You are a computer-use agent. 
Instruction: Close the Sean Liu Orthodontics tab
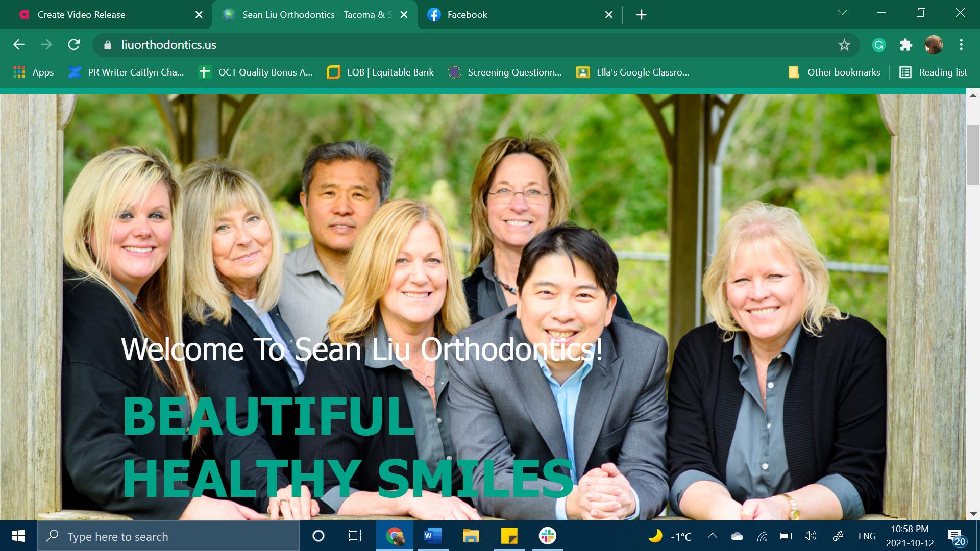pos(404,15)
